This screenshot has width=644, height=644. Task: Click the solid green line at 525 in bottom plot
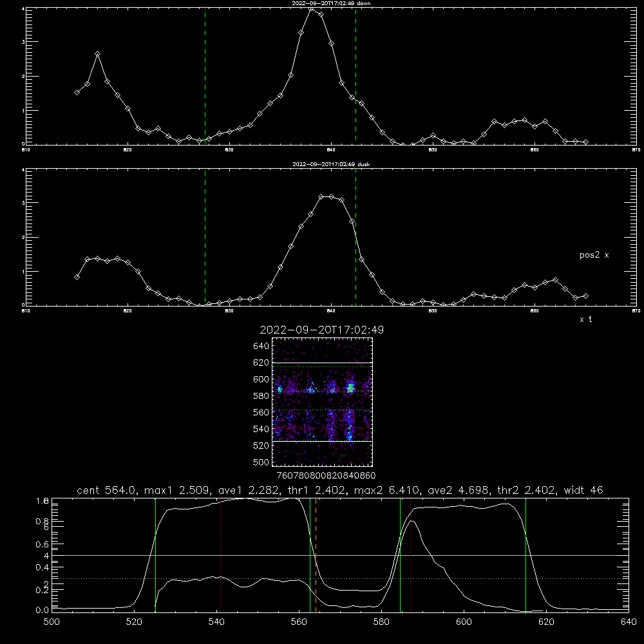pos(155,555)
